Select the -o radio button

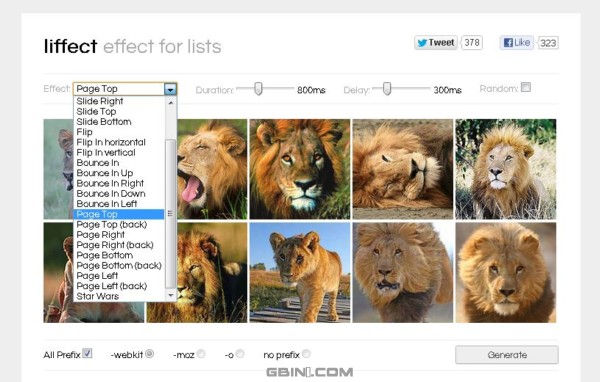pos(240,354)
